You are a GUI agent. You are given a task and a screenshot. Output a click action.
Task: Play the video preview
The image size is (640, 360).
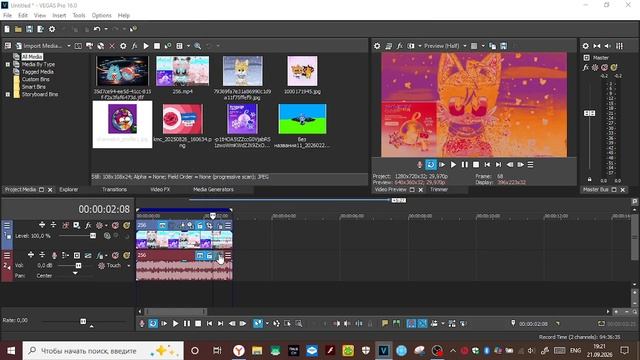[x=453, y=164]
